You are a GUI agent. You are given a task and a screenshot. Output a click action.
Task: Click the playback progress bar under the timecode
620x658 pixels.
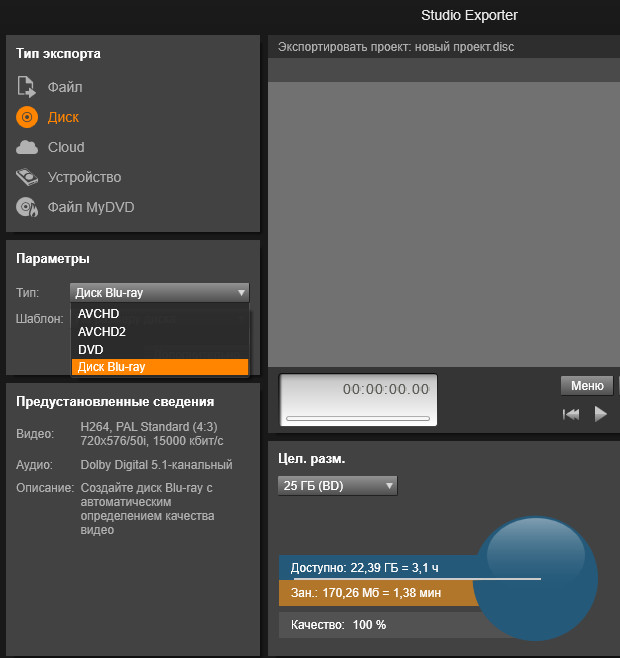pos(358,418)
